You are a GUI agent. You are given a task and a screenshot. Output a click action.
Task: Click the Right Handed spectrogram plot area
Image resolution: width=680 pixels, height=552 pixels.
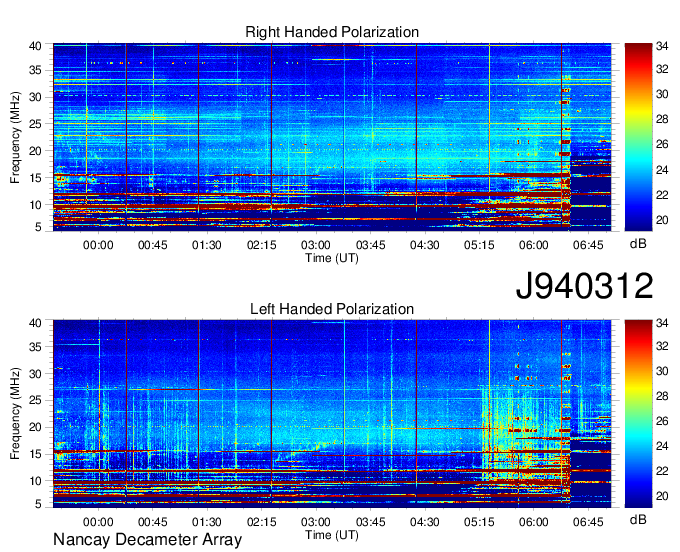point(332,137)
